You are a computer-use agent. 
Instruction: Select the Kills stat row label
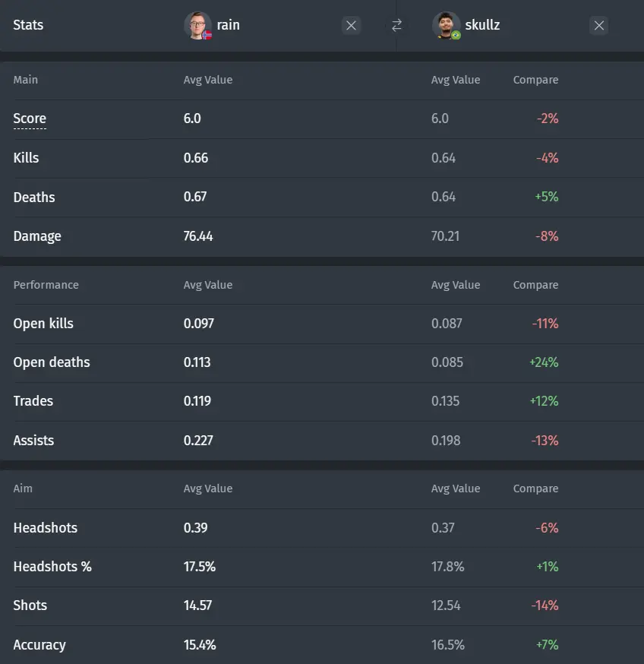point(26,158)
